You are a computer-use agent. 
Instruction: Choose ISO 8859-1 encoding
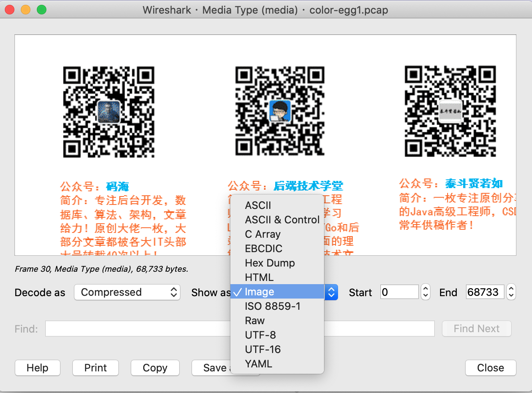tap(272, 306)
